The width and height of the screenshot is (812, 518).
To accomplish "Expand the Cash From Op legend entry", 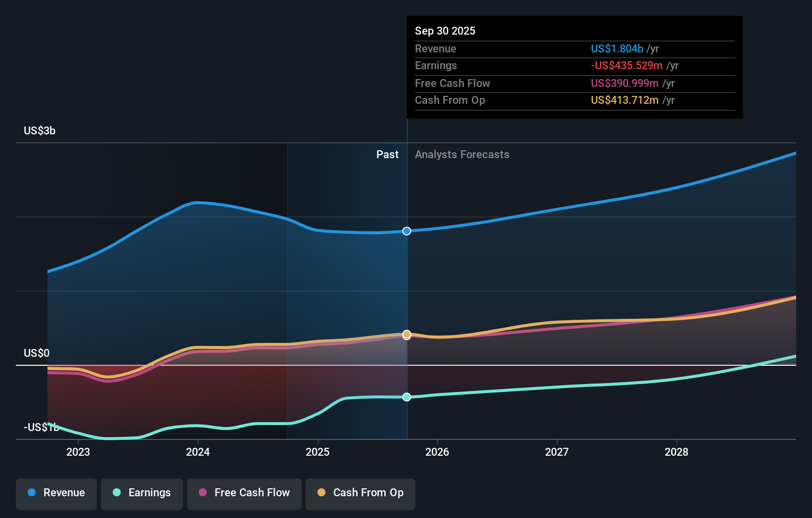I will tap(360, 493).
